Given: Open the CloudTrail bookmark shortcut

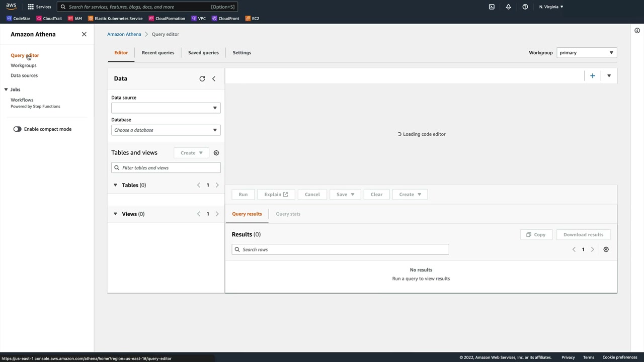Looking at the screenshot, I should (49, 19).
